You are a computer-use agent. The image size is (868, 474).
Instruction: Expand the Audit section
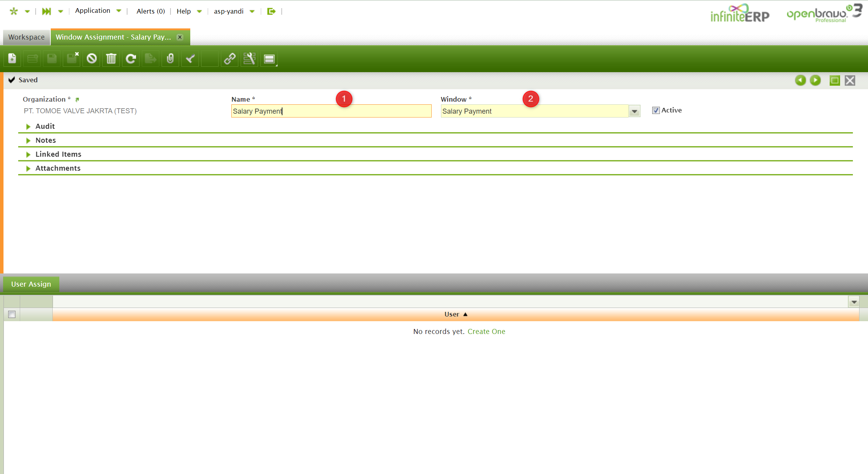coord(45,126)
